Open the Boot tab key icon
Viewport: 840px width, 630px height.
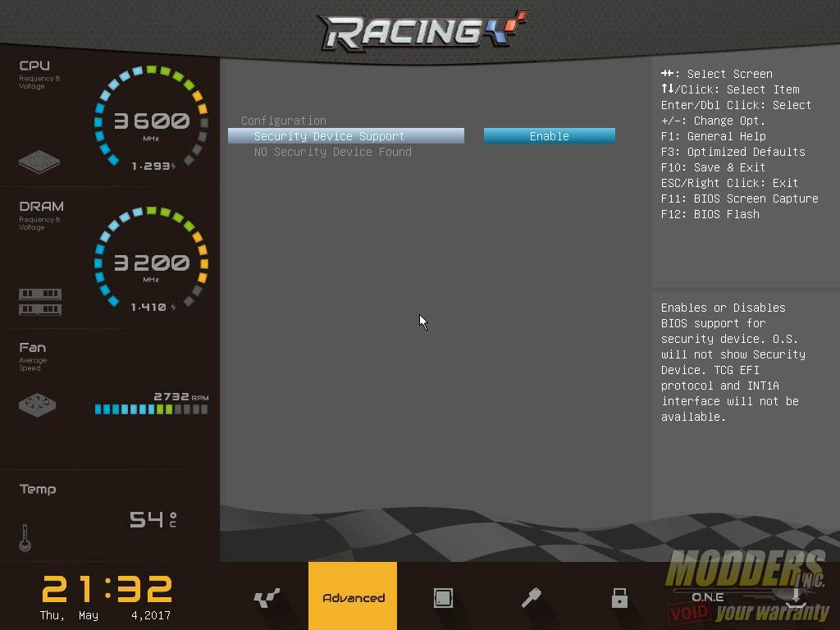click(532, 597)
